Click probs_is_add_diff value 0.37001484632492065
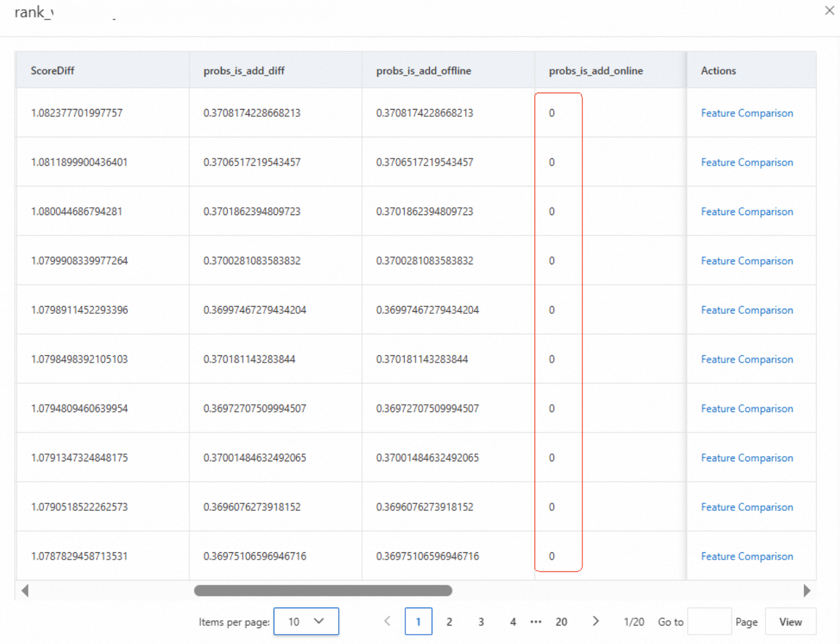 (255, 458)
